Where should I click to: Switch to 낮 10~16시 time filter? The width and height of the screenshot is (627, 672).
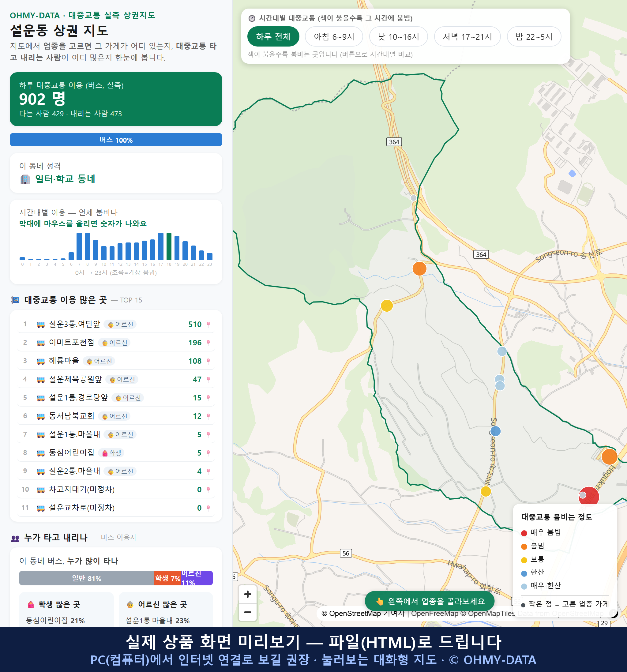[x=399, y=36]
